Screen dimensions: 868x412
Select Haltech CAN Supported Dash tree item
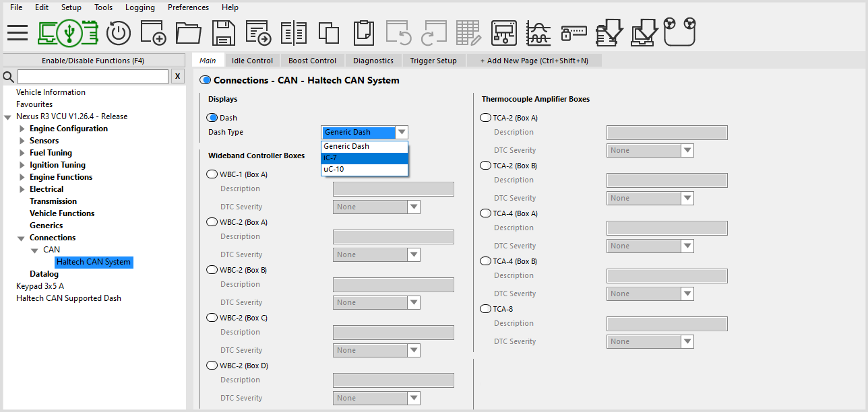coord(69,298)
